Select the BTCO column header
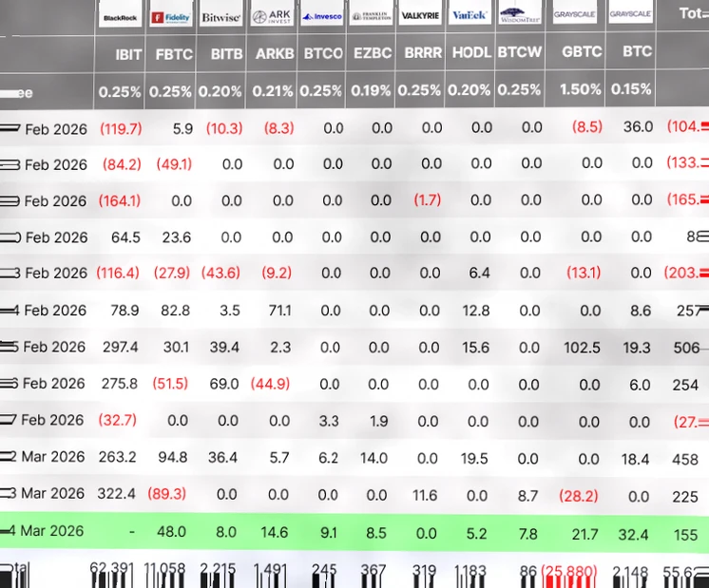The width and height of the screenshot is (709, 588). point(323,53)
